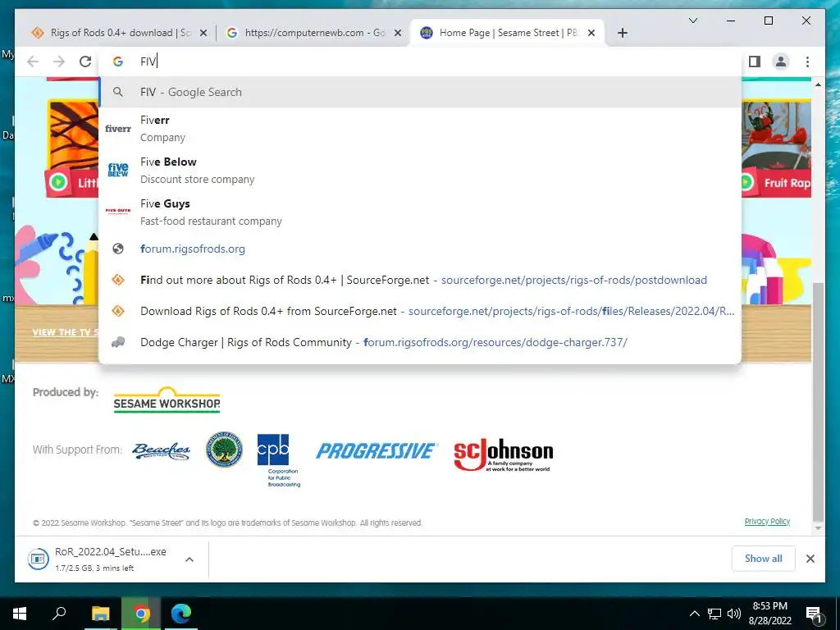The image size is (840, 630).
Task: Click the globe icon beside forum.rigsofrods.org
Action: [118, 249]
